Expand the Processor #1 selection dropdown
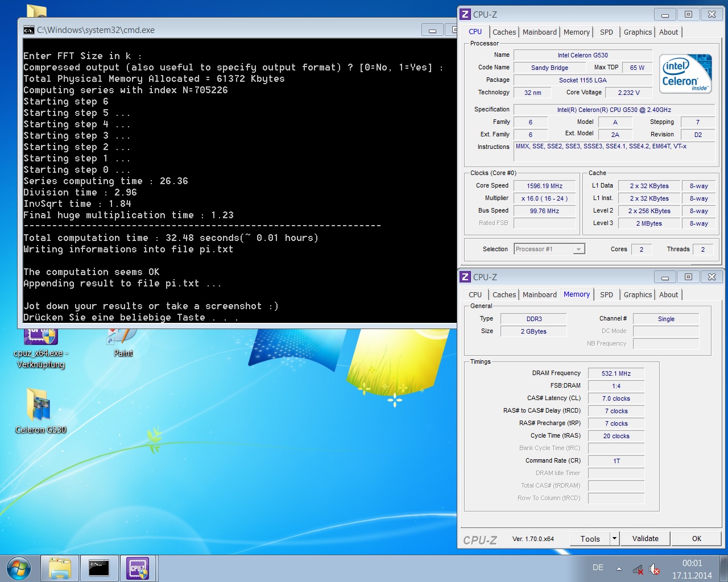The height and width of the screenshot is (582, 728). click(578, 249)
